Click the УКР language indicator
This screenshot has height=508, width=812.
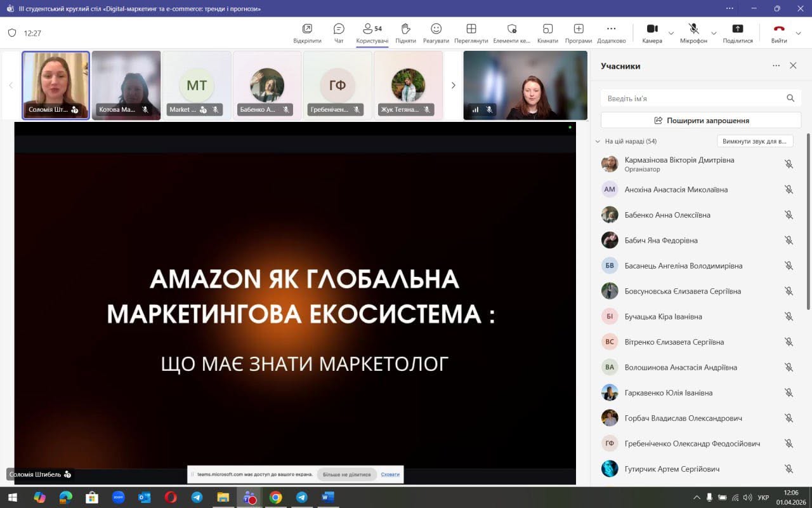tap(764, 497)
